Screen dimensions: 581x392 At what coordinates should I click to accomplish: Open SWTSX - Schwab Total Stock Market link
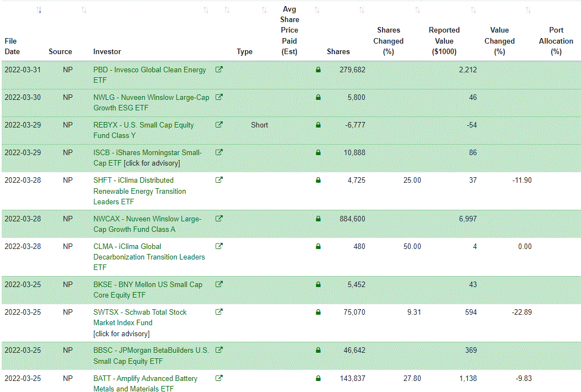click(140, 317)
